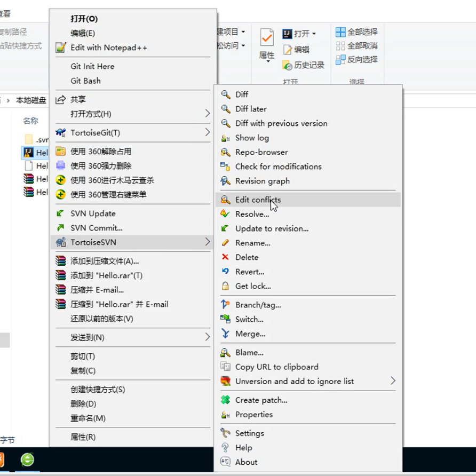Click the Rename pencil icon
Viewport: 476px width, 476px height.
tap(225, 243)
